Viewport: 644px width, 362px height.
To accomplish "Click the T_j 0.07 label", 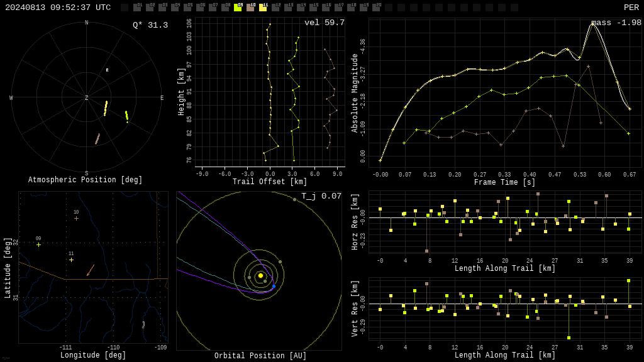I will click(321, 196).
